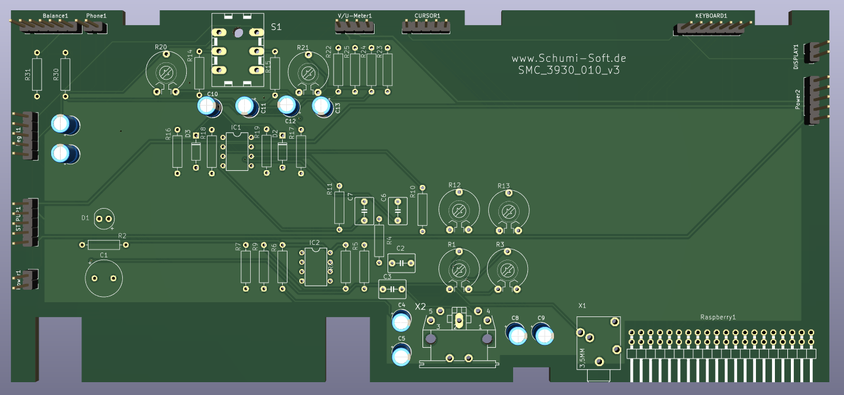
Task: Select the Balance1 pin header
Action: tap(50, 26)
